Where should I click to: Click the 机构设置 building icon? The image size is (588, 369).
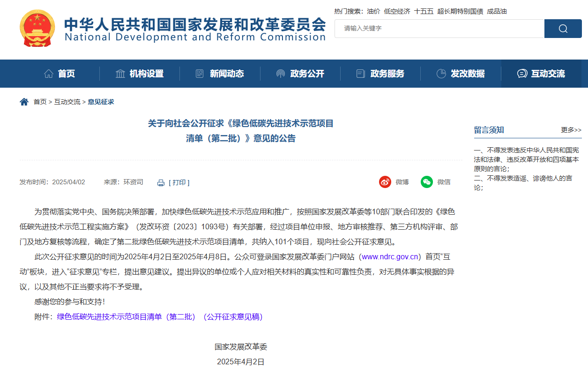coord(120,74)
